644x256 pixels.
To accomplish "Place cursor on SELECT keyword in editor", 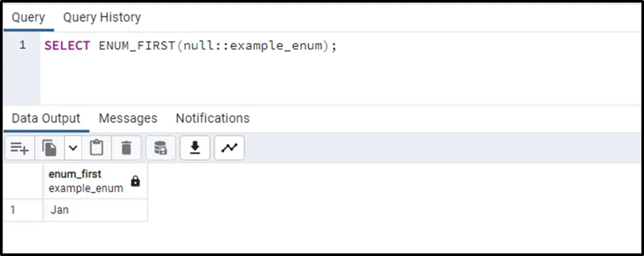I will [67, 46].
